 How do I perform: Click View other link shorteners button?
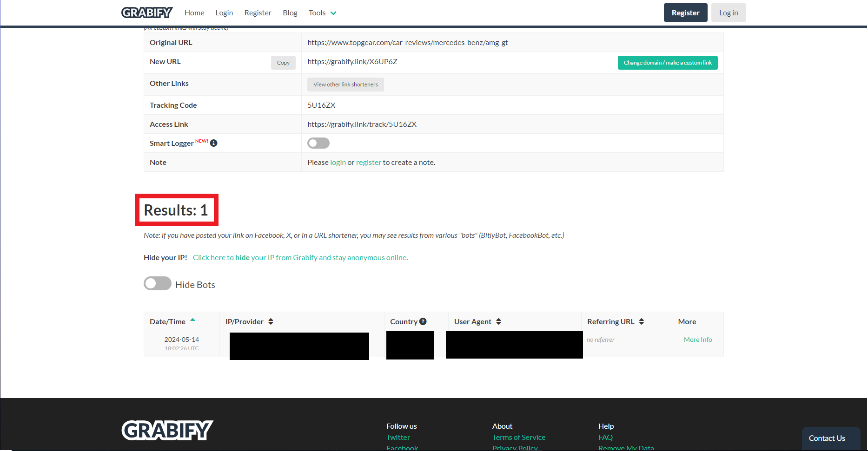[345, 85]
